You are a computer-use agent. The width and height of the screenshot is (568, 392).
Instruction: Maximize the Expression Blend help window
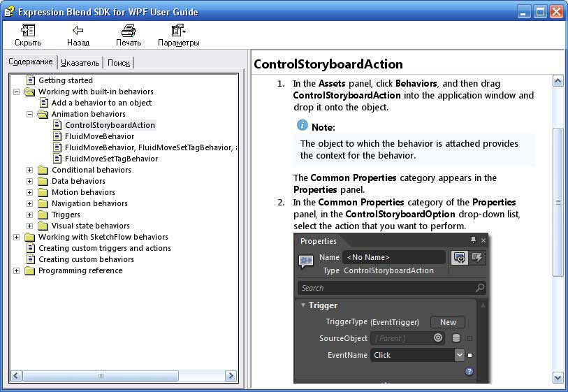540,12
